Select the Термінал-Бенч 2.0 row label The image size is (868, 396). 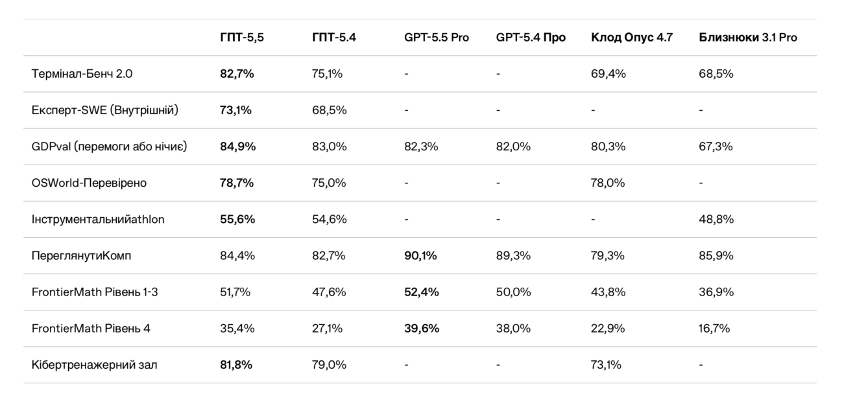coord(82,74)
